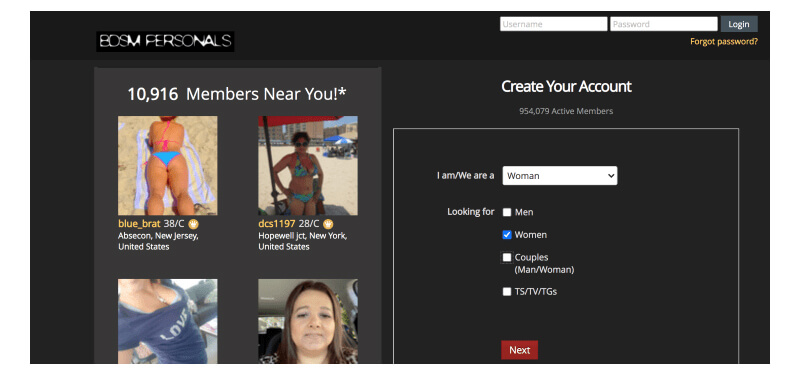Open the Forgot password? link
Viewport: 800px width, 375px height.
pos(724,42)
